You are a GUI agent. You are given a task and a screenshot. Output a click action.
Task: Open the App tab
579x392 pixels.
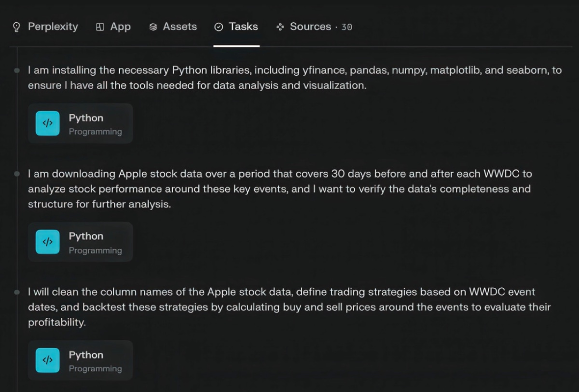[120, 27]
